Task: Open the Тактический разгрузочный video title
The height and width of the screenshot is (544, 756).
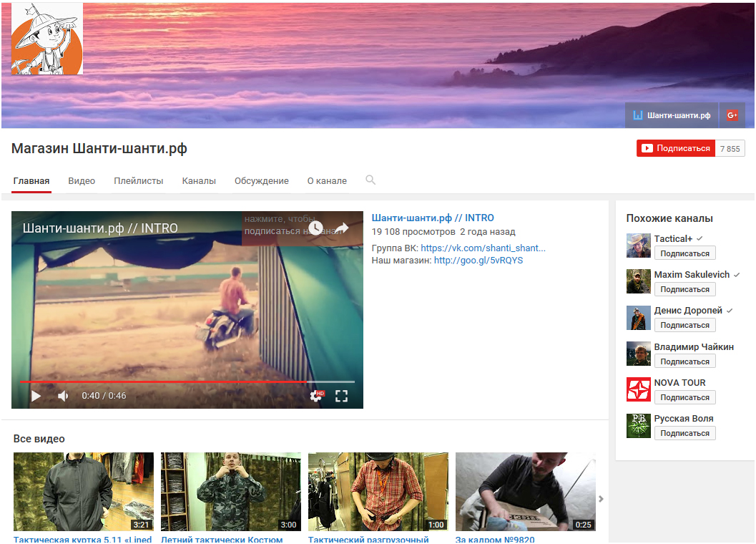Action: 368,539
